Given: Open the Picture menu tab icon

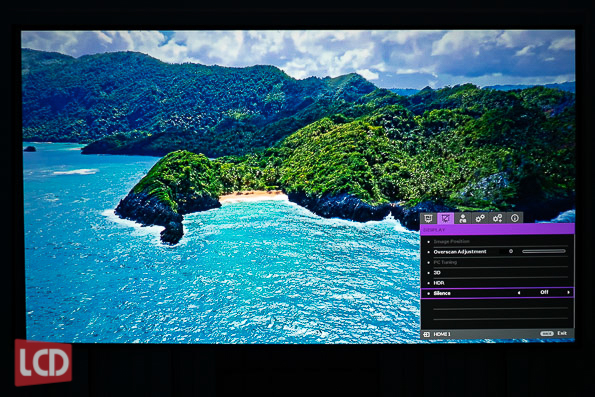Looking at the screenshot, I should [428, 218].
